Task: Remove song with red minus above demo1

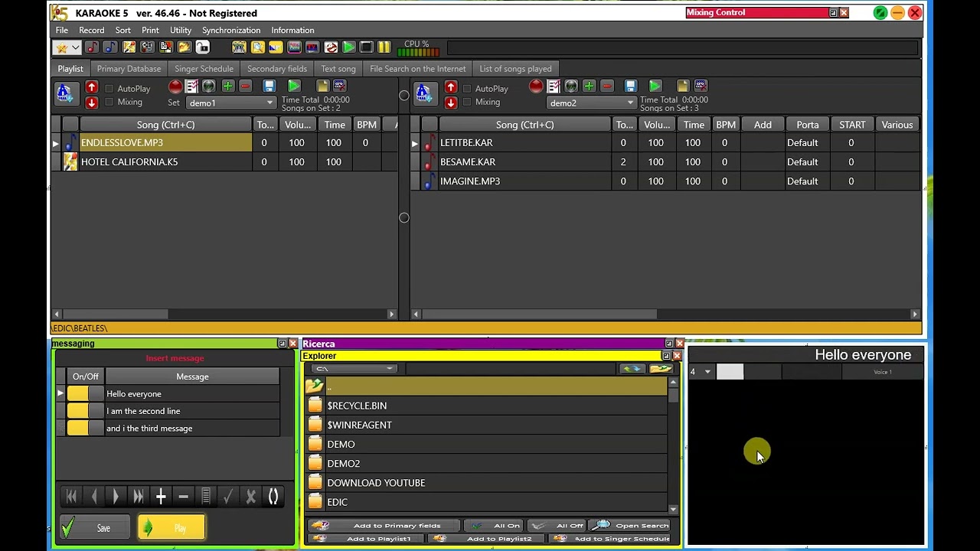Action: click(x=245, y=86)
